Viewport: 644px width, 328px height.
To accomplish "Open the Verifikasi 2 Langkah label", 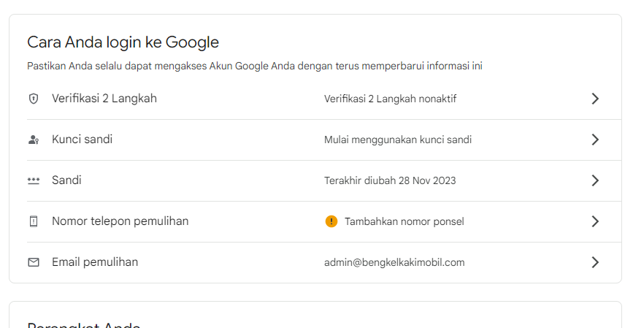I will (x=104, y=99).
